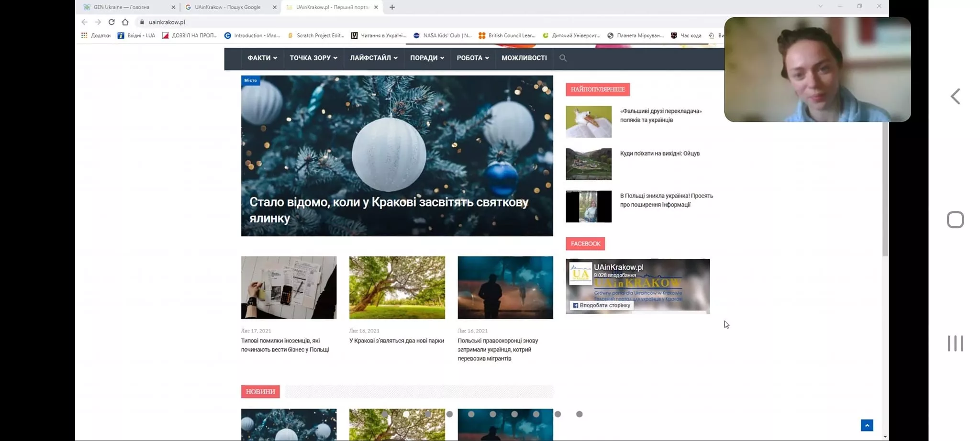Click the Chrome Apps grid icon
The width and height of the screenshot is (980, 441).
pyautogui.click(x=84, y=35)
